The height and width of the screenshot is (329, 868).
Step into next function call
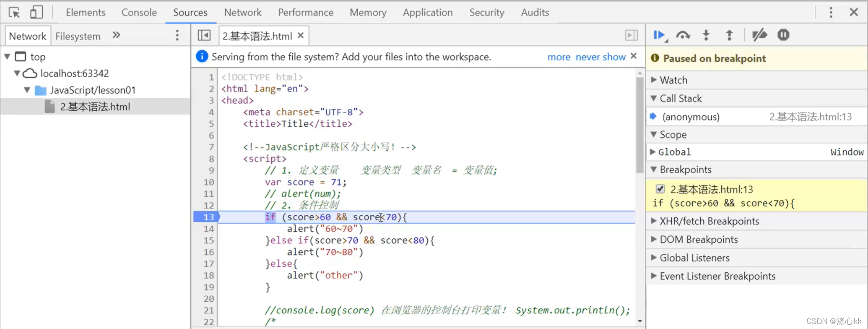pos(706,35)
